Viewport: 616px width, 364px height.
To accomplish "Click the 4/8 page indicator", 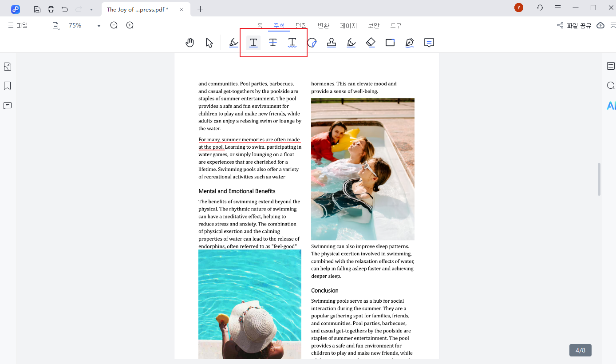I will (x=580, y=350).
